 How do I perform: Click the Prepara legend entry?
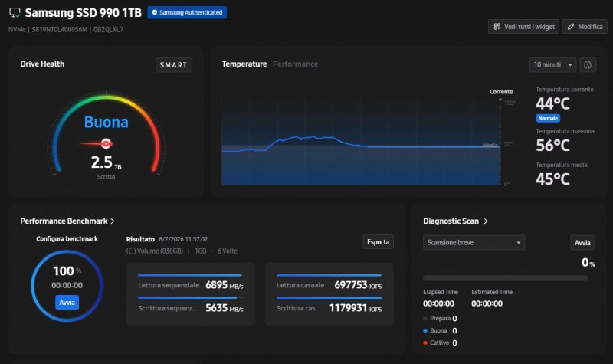(440, 318)
